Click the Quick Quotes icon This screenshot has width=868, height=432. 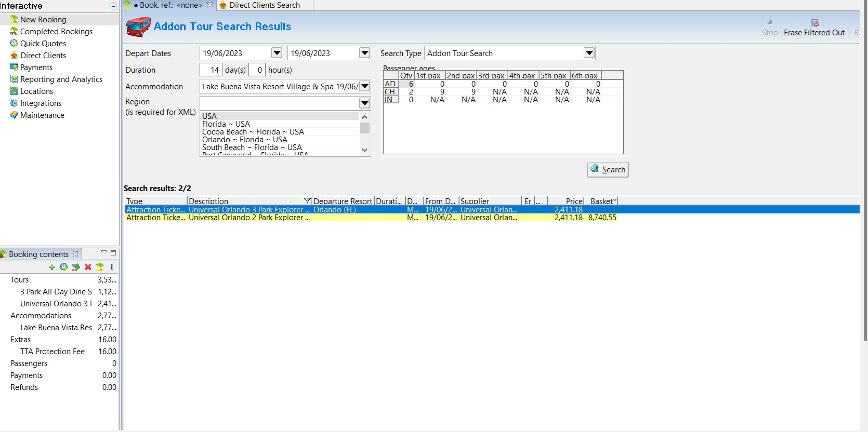click(x=14, y=43)
